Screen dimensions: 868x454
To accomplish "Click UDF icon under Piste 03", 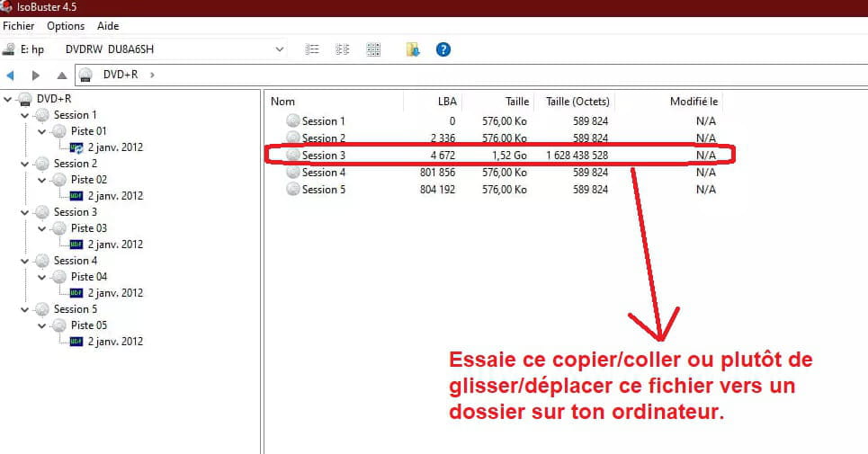I will pos(76,245).
